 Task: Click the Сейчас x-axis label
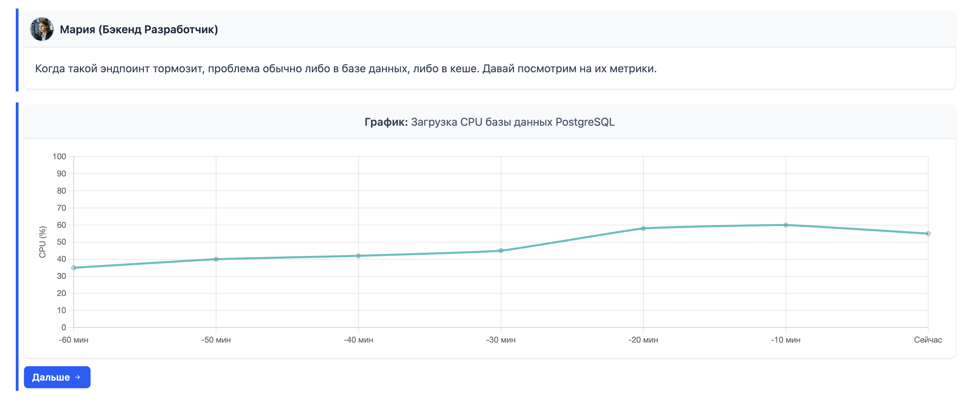point(928,340)
